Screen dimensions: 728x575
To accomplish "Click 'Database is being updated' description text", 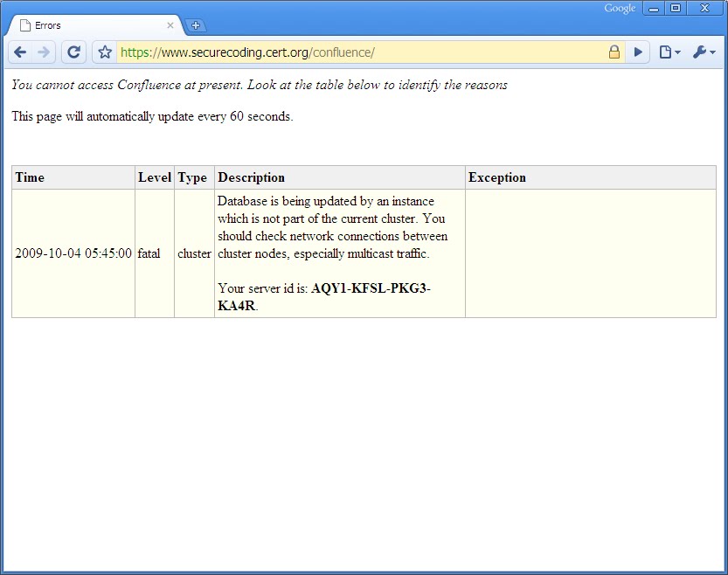I will [x=332, y=227].
